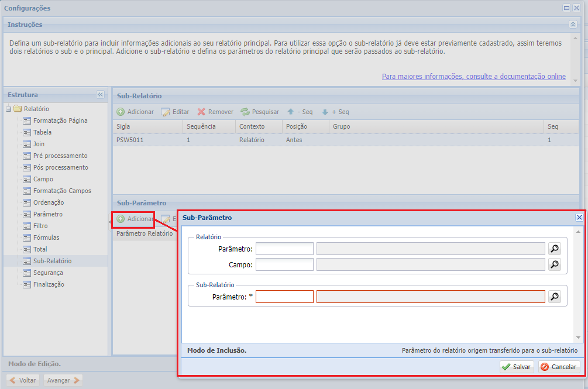Click Adicionar in Sub-Relatório toolbar
The image size is (588, 389).
click(135, 112)
